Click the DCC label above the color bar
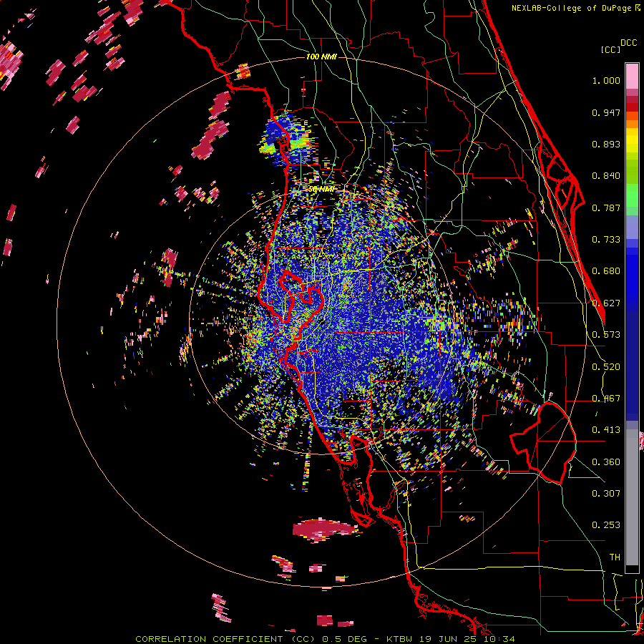The height and width of the screenshot is (644, 644). tap(629, 43)
